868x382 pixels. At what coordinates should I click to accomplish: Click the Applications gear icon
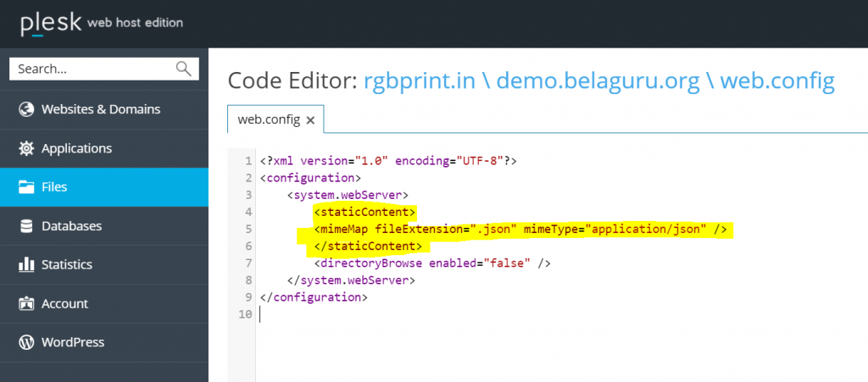coord(26,149)
